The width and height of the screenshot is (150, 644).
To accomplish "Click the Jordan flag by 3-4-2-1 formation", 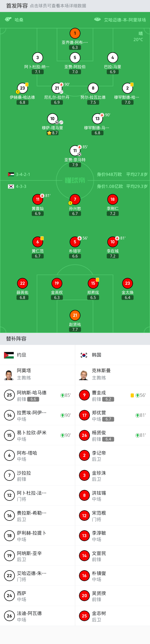I will 11,174.
